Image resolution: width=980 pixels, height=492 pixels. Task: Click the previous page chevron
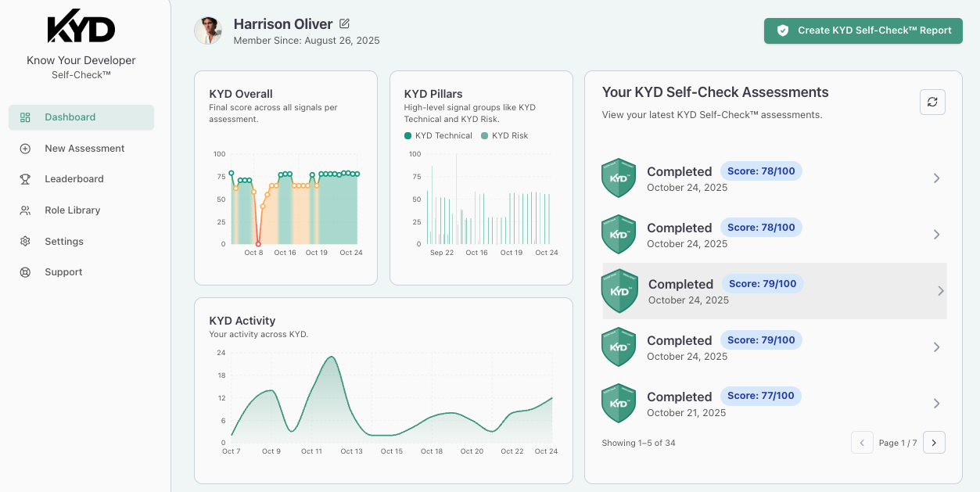tap(862, 442)
